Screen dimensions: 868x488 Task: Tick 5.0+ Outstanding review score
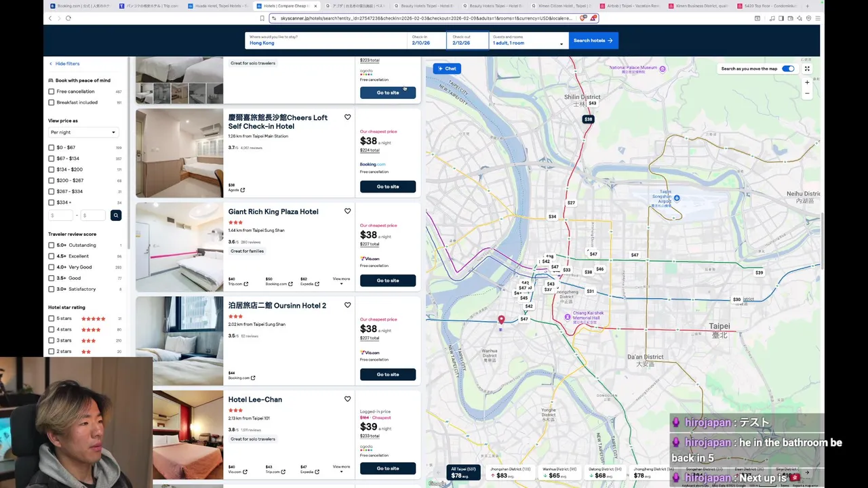click(52, 245)
